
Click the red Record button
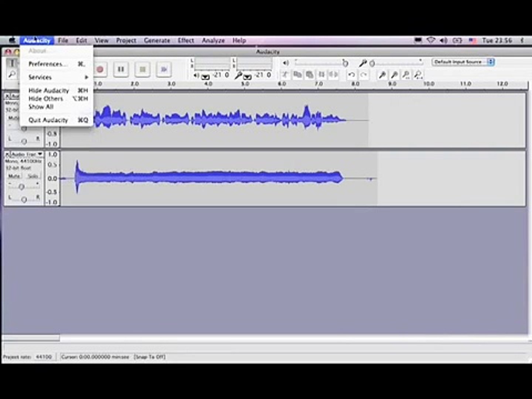[x=100, y=69]
